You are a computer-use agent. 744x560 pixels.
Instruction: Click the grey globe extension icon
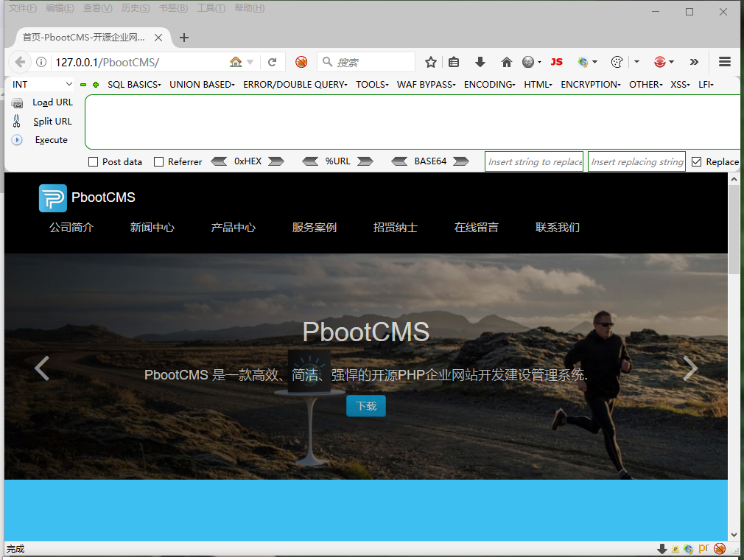point(528,62)
